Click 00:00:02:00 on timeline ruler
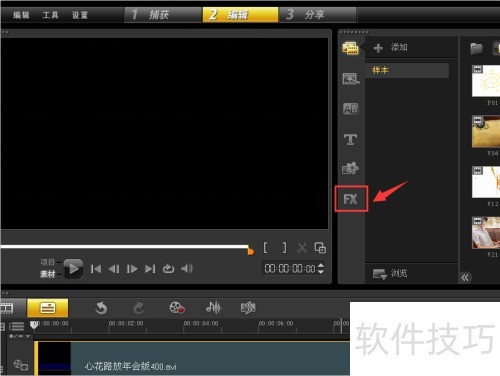The image size is (500, 376). pos(126,324)
